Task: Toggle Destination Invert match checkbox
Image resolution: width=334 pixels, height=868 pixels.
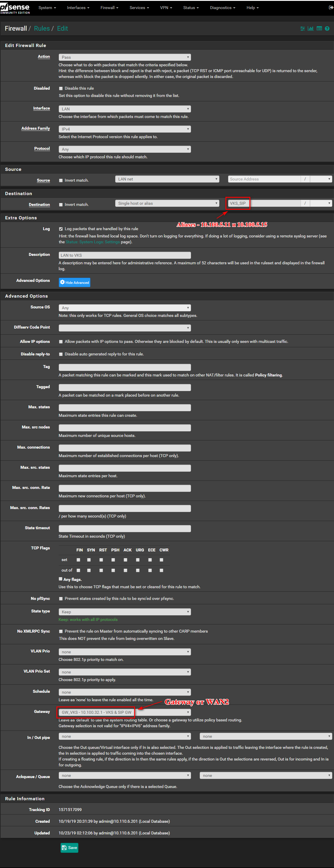Action: (x=61, y=205)
